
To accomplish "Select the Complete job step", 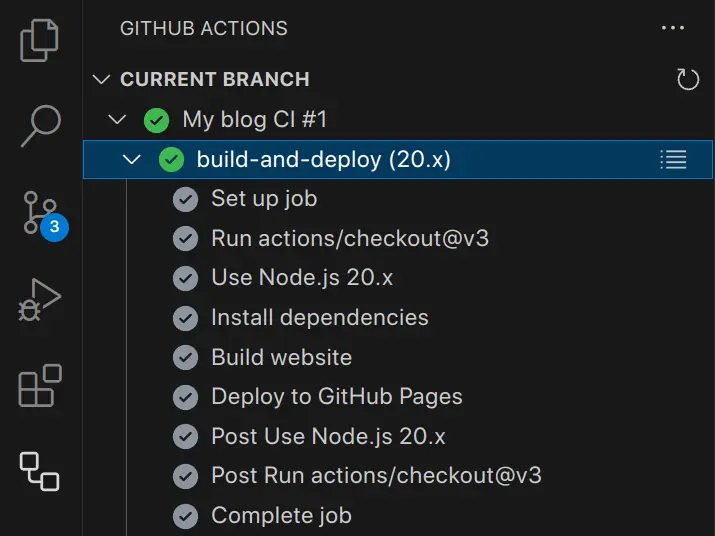I will pos(398,515).
